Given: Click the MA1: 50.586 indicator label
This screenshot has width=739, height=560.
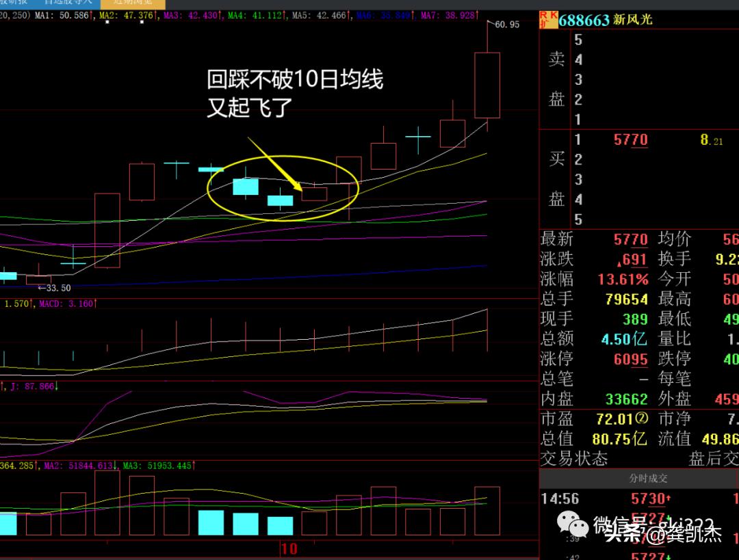Looking at the screenshot, I should [64, 16].
